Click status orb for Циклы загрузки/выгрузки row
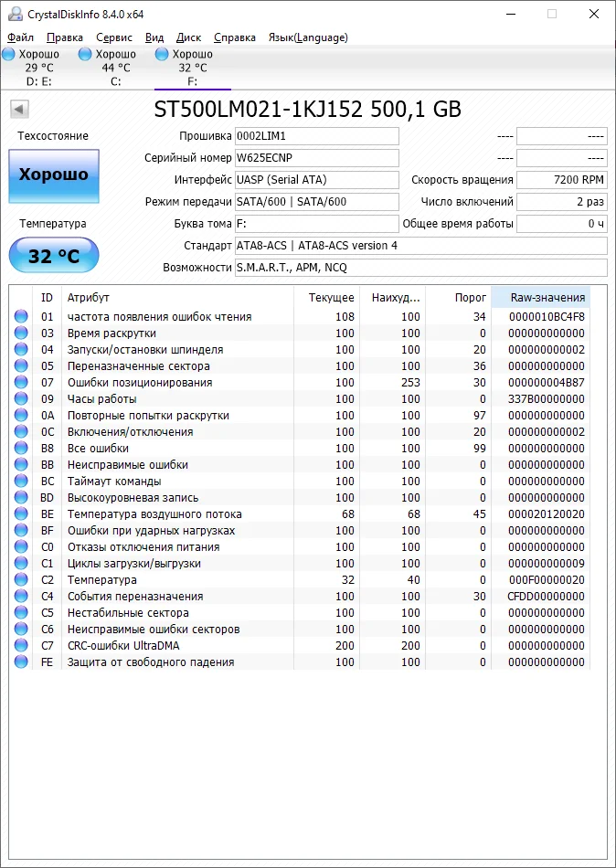The height and width of the screenshot is (868, 616). click(x=21, y=564)
